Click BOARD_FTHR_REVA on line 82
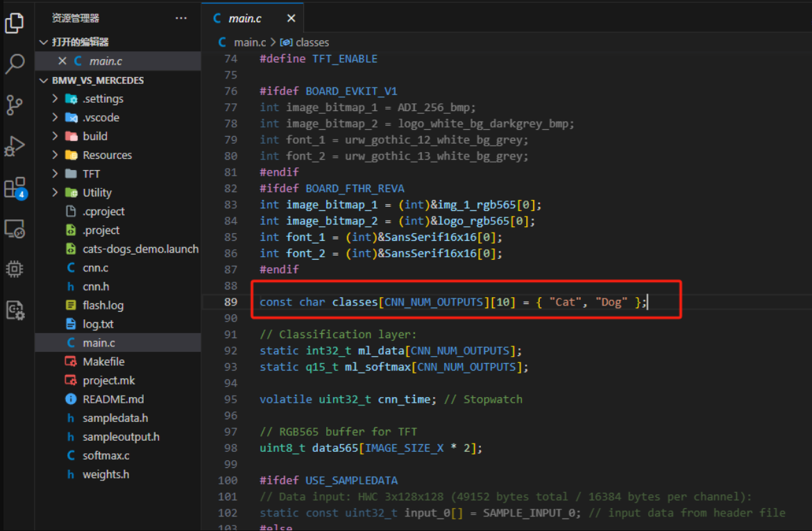 355,189
